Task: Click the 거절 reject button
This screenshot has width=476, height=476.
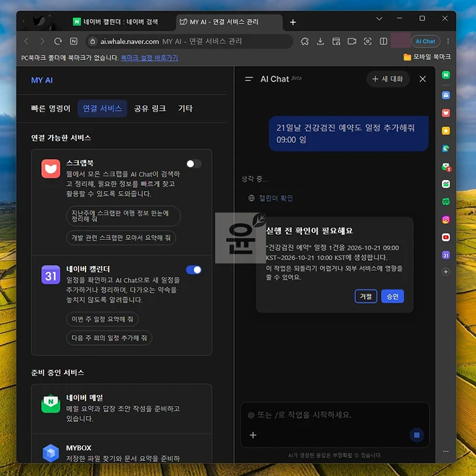Action: [x=366, y=296]
